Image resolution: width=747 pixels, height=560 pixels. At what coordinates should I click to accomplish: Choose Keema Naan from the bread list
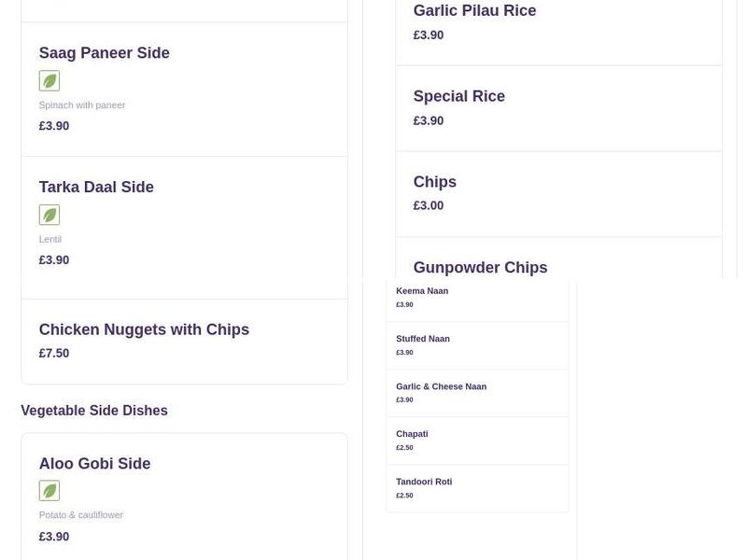(422, 290)
